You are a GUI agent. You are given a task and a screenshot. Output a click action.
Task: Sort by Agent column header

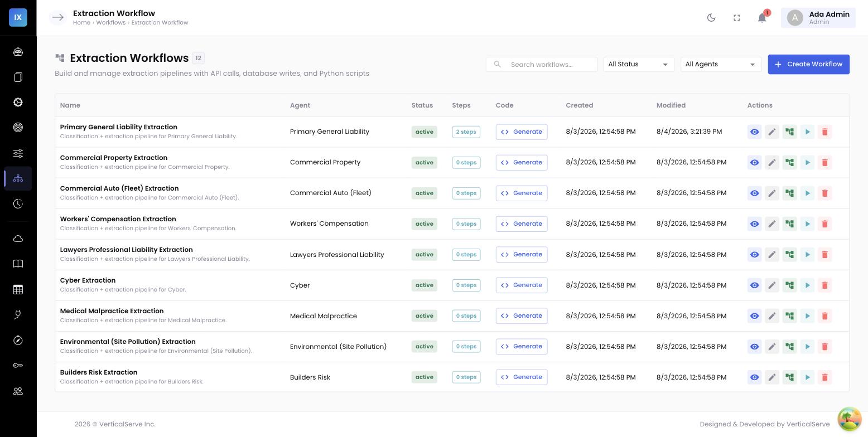[x=300, y=105]
